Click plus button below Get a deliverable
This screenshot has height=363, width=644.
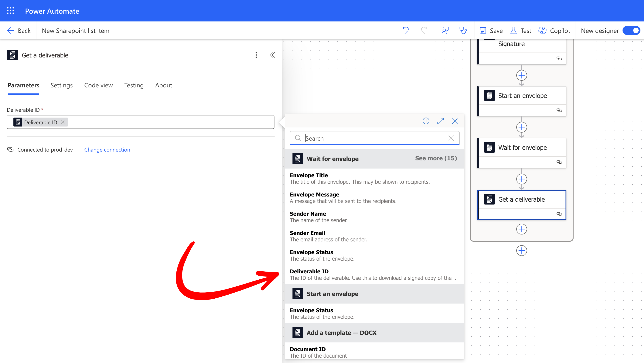pos(521,229)
